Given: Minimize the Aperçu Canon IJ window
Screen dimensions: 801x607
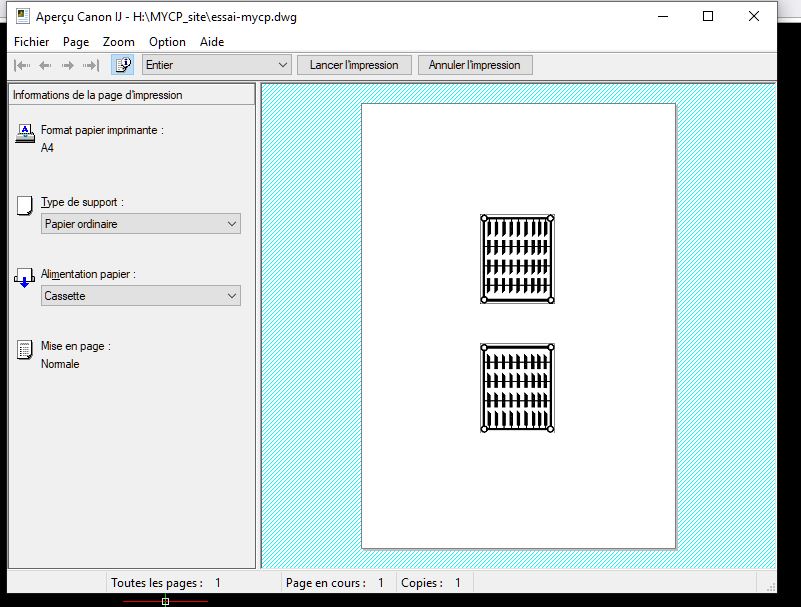Looking at the screenshot, I should pyautogui.click(x=663, y=16).
